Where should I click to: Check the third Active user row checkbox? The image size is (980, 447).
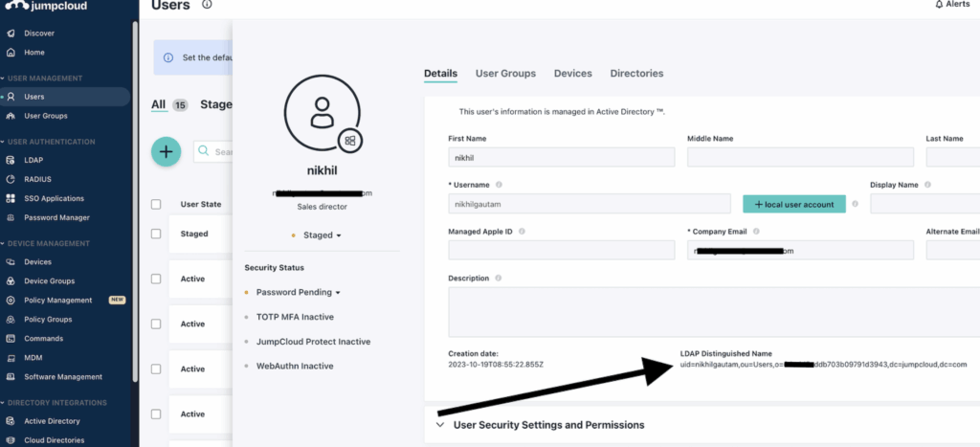[156, 369]
